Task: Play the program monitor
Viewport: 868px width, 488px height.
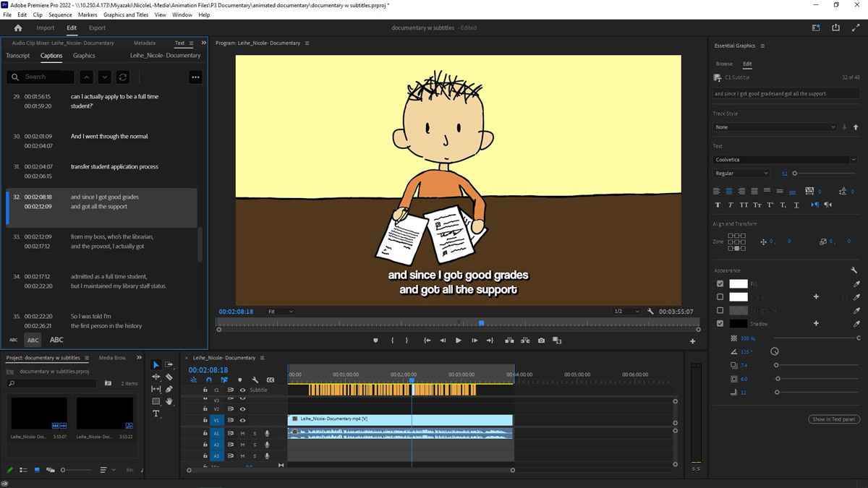Action: (x=458, y=341)
